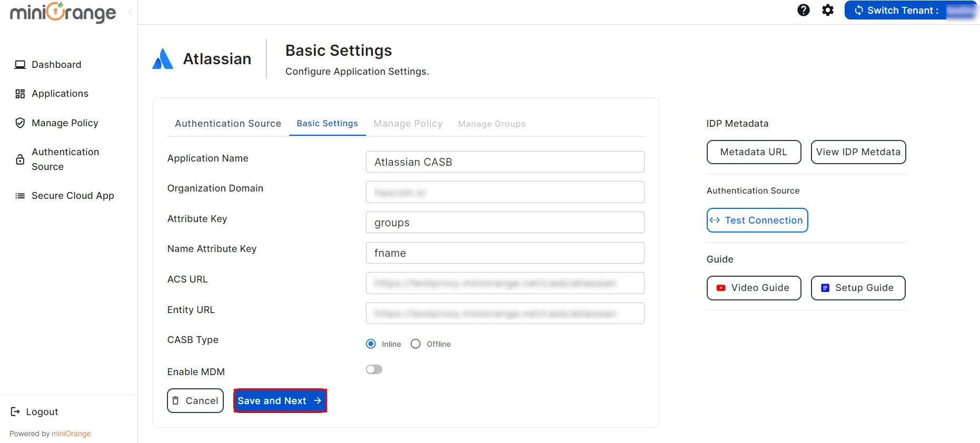This screenshot has height=443, width=980.
Task: Click the trash icon in Cancel
Action: click(176, 400)
